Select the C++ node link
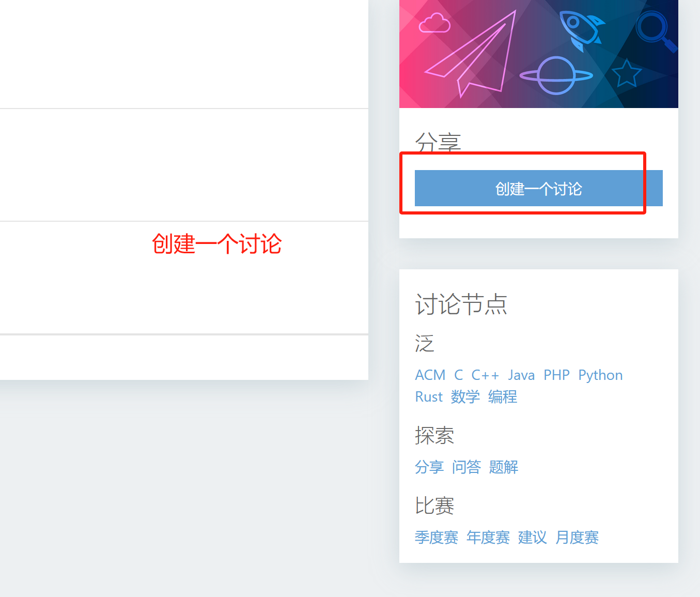The image size is (700, 597). tap(485, 375)
